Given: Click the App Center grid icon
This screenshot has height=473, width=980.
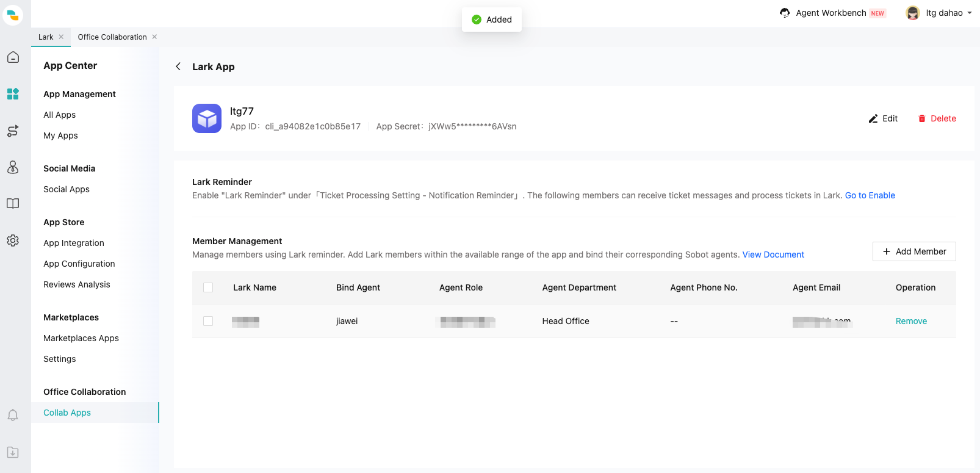Looking at the screenshot, I should pos(13,94).
